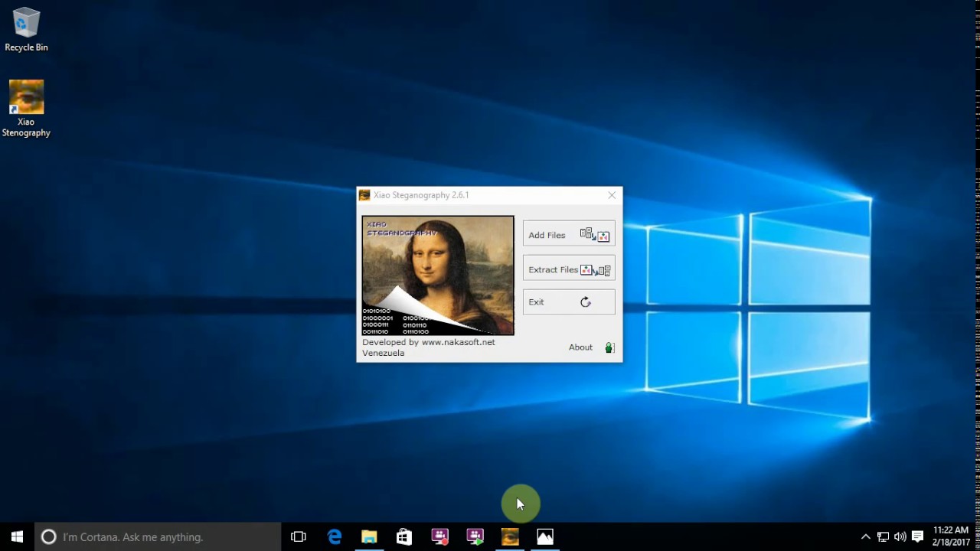
Task: Open the volume control in system tray
Action: pos(900,536)
